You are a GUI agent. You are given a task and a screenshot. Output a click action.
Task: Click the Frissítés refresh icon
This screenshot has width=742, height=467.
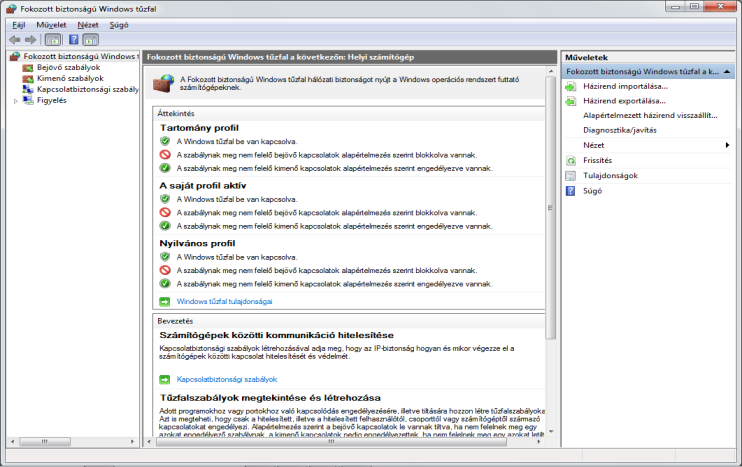[x=571, y=161]
